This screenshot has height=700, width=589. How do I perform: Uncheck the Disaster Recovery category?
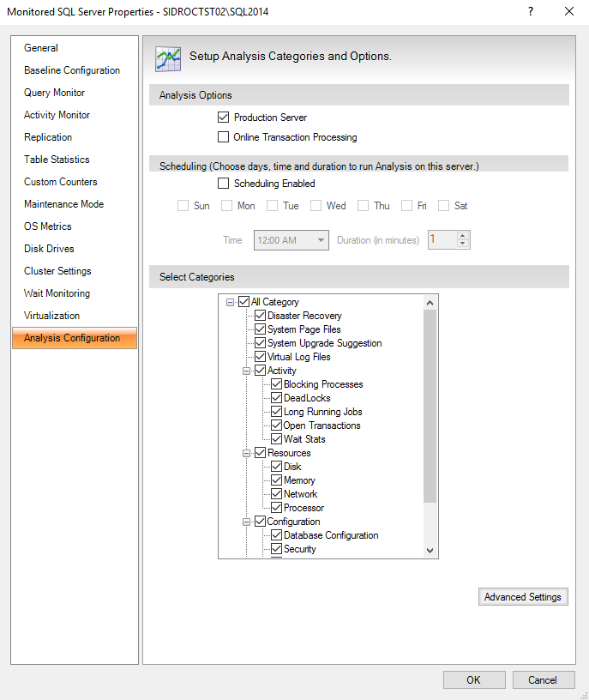point(260,316)
